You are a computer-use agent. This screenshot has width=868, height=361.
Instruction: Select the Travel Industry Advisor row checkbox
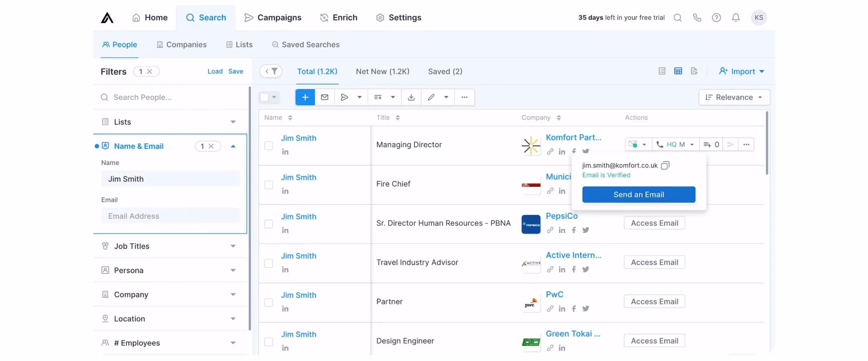[269, 263]
